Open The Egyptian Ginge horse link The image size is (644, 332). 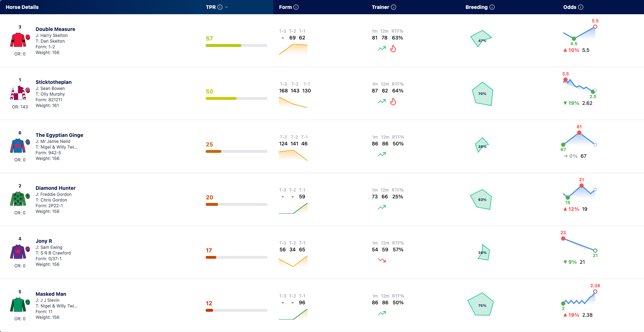pos(59,135)
